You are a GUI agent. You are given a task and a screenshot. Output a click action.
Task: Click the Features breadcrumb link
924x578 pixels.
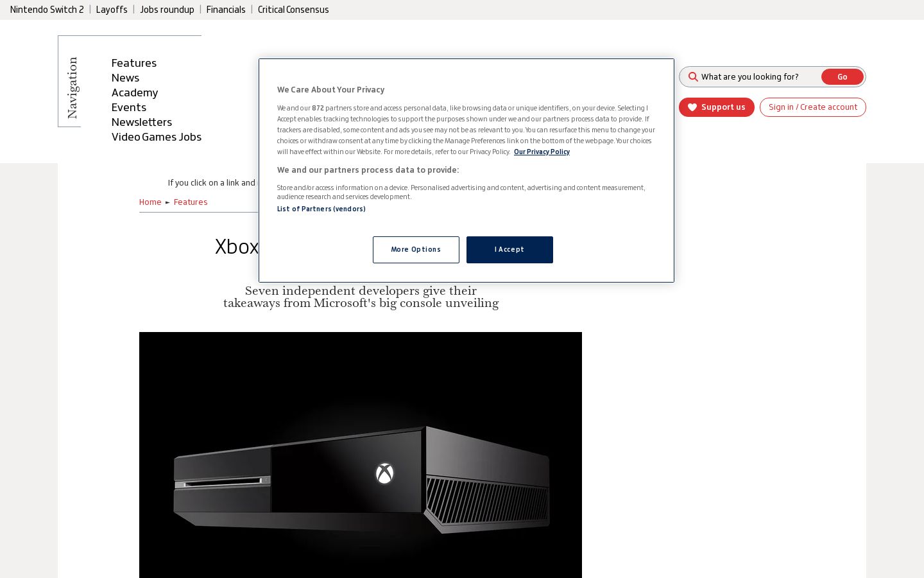191,202
